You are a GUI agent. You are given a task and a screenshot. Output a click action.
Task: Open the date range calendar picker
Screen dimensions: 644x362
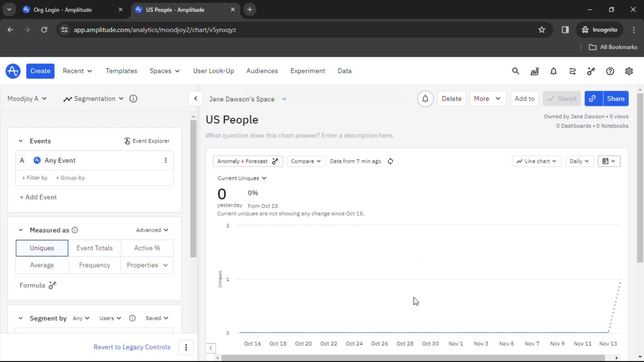coord(609,161)
